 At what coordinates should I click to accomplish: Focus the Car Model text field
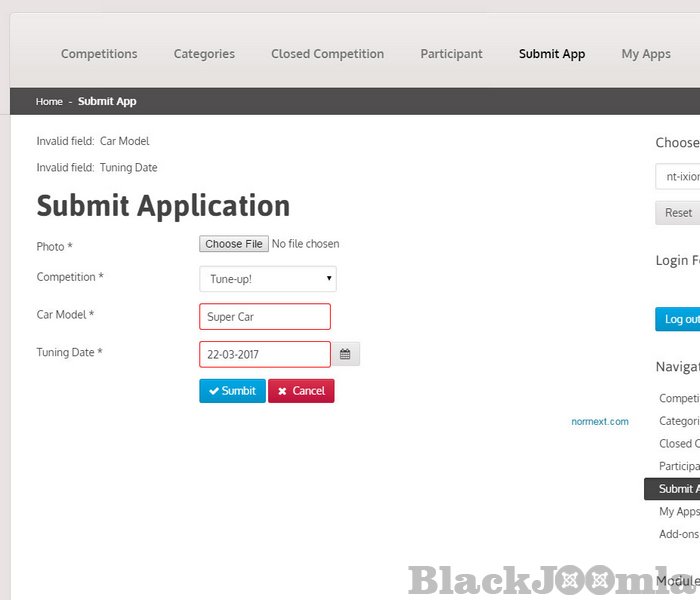pyautogui.click(x=264, y=317)
